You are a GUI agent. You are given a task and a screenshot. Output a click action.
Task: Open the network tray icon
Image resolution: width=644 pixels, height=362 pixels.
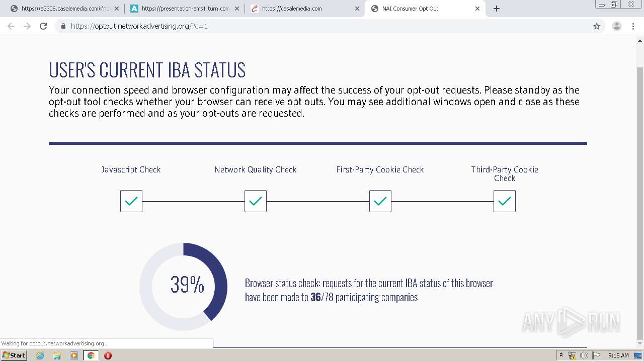click(x=572, y=355)
